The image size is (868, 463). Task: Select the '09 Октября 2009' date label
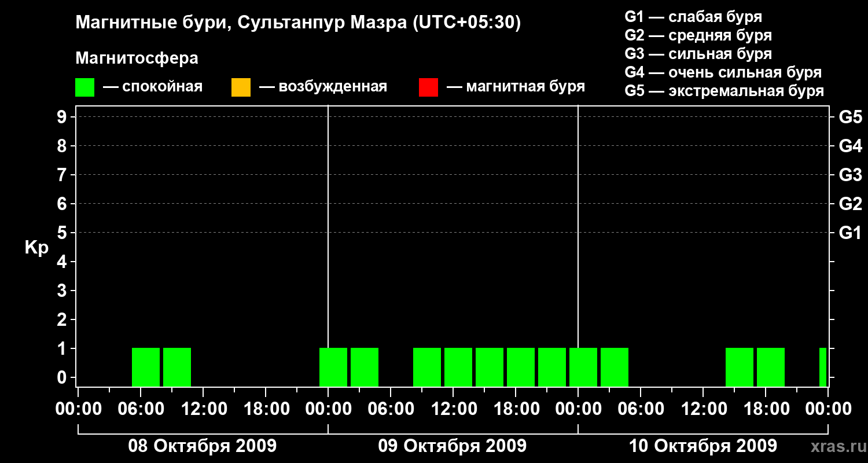[x=452, y=446]
